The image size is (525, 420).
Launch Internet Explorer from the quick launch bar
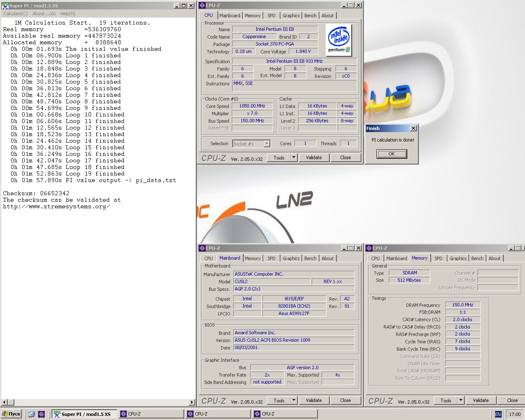[32, 414]
